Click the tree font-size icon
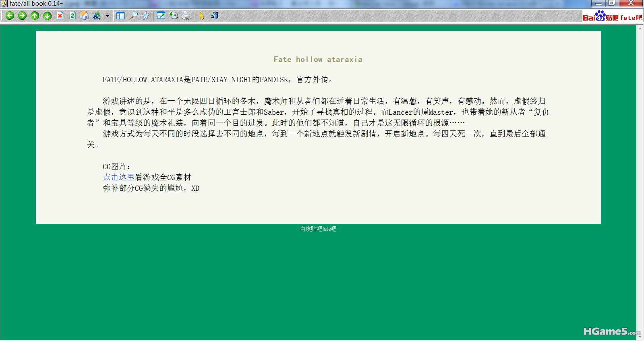Image resolution: width=644 pixels, height=341 pixels. point(97,16)
